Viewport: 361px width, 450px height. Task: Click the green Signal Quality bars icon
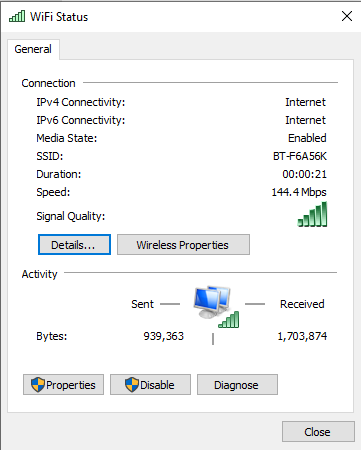(x=312, y=214)
